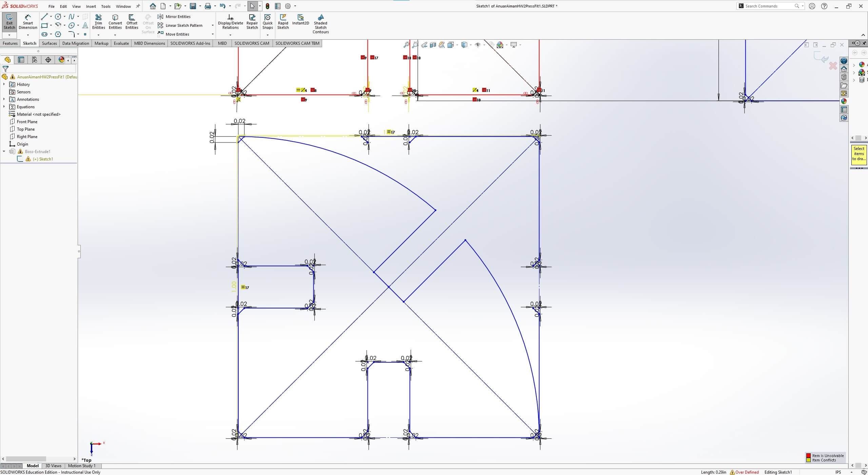The width and height of the screenshot is (868, 475).
Task: Select the Straight Slot tool
Action: 44,34
